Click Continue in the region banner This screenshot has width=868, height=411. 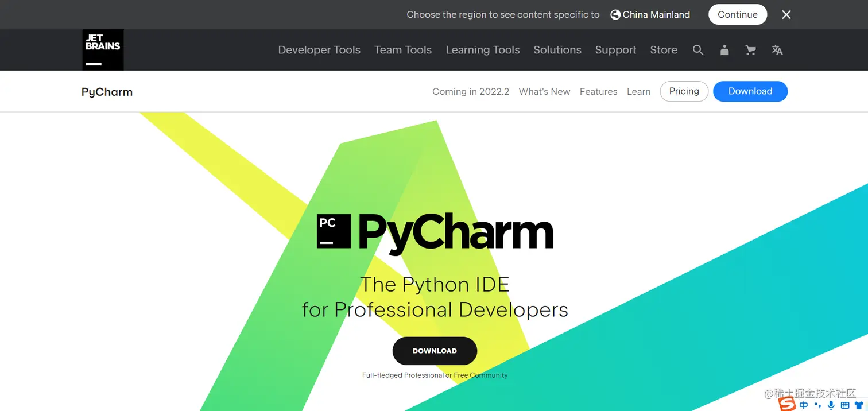point(738,15)
